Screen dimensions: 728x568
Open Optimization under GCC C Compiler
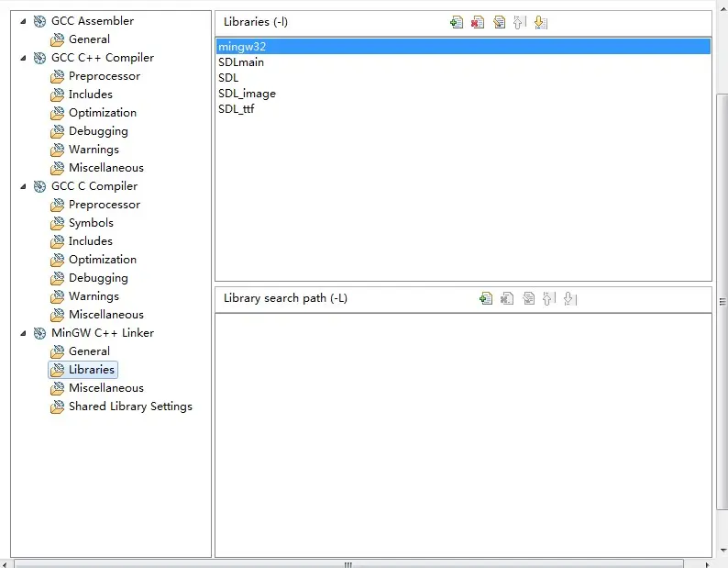(x=103, y=260)
